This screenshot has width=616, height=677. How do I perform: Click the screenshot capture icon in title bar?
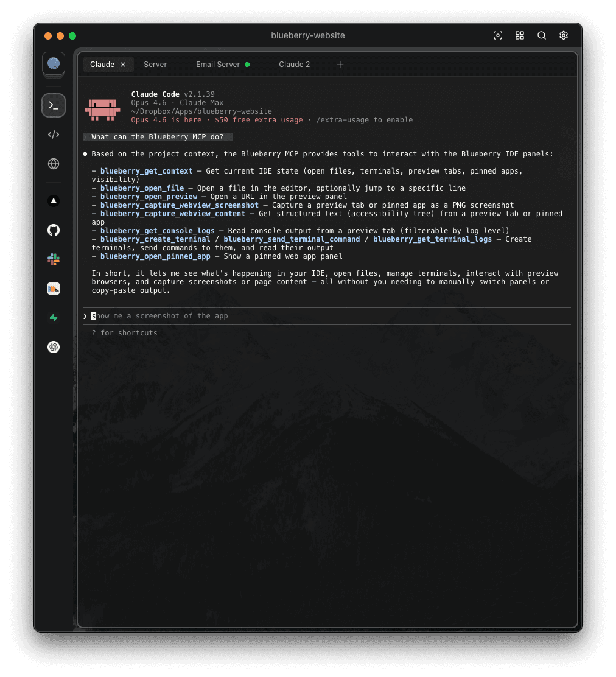pos(498,35)
